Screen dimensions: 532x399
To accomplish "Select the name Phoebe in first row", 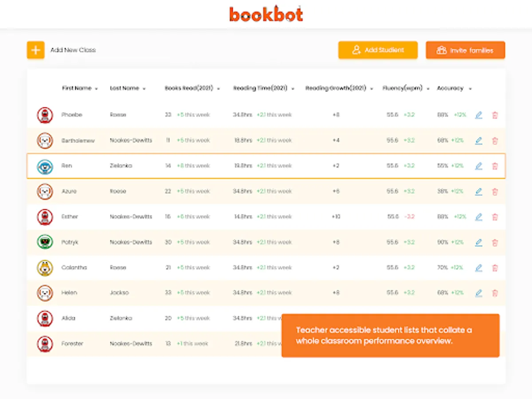I will point(72,115).
